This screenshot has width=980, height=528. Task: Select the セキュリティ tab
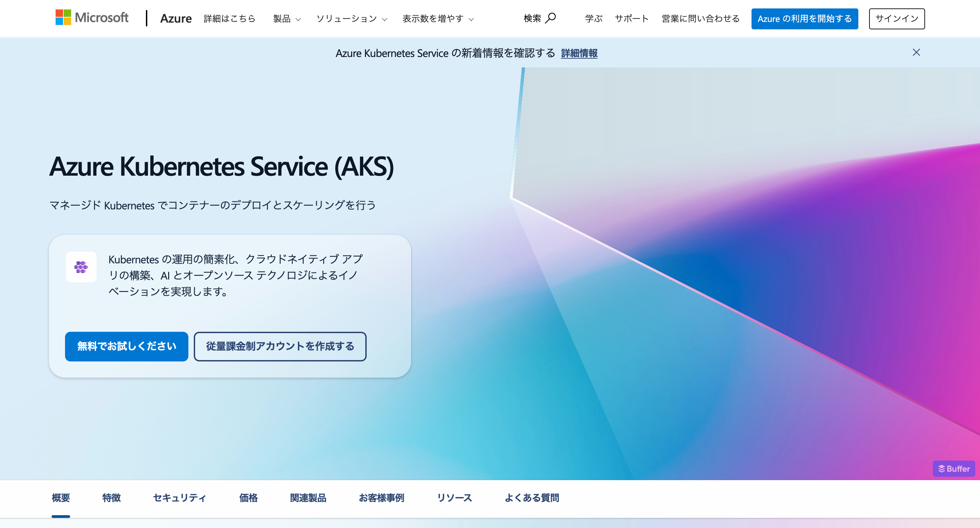pos(180,498)
